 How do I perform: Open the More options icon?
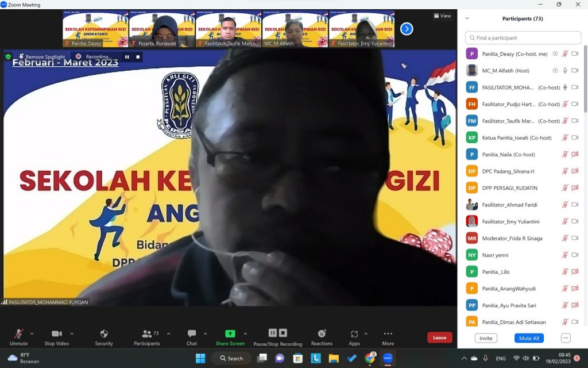pyautogui.click(x=388, y=334)
